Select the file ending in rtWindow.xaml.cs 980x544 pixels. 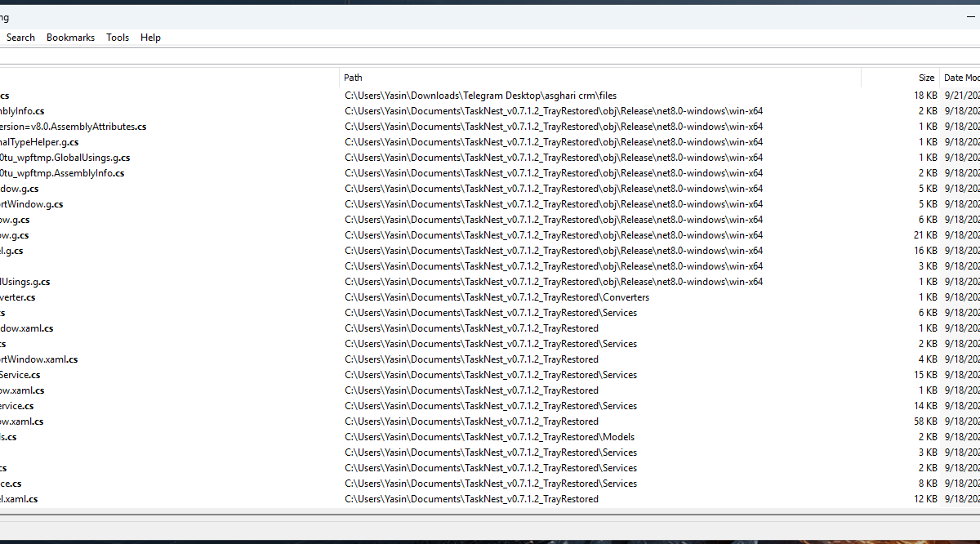(39, 359)
